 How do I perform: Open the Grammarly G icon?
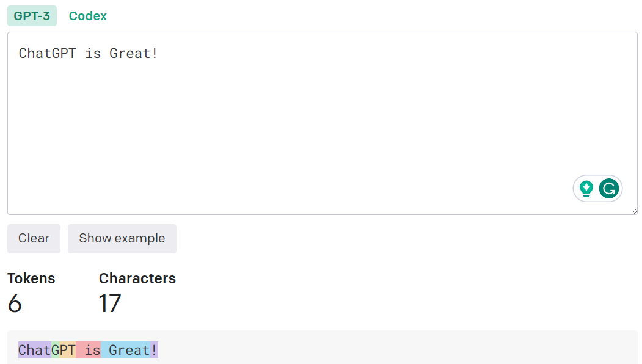click(609, 189)
